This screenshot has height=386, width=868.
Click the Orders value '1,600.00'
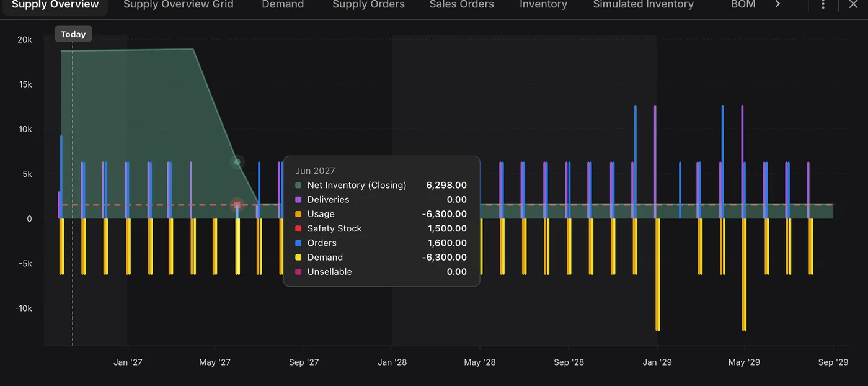click(x=447, y=243)
